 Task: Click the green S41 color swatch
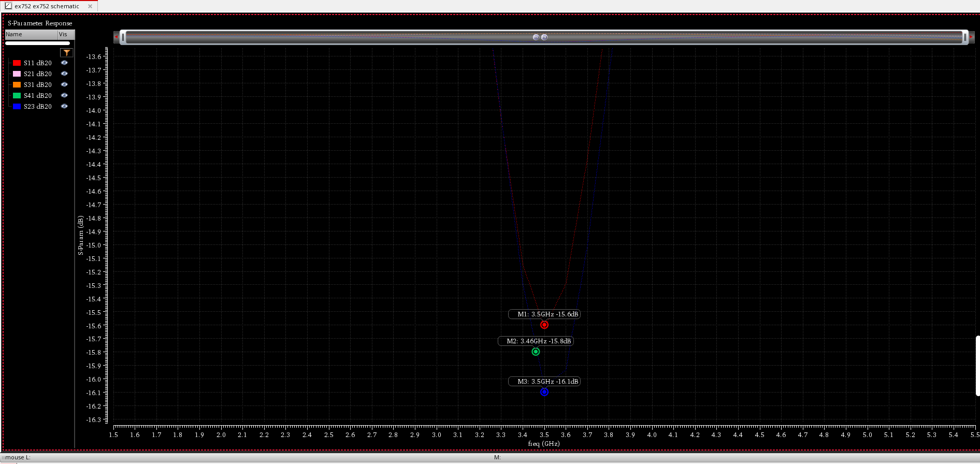point(17,95)
